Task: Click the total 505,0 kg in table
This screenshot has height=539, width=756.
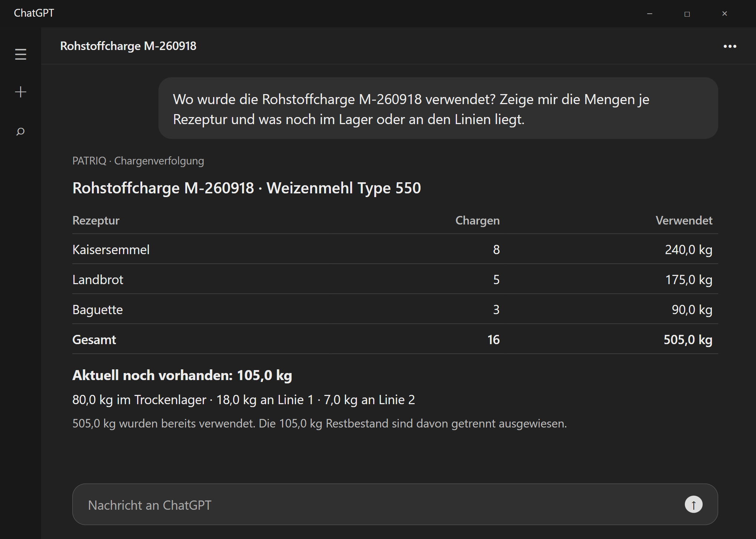Action: point(688,340)
